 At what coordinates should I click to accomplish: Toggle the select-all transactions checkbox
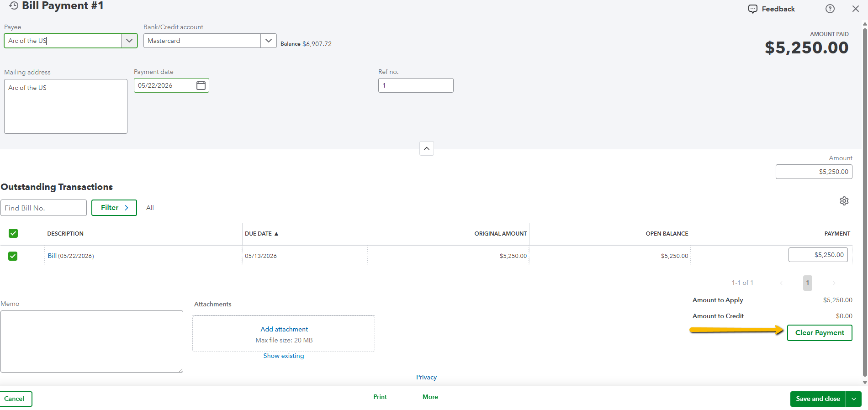tap(13, 233)
